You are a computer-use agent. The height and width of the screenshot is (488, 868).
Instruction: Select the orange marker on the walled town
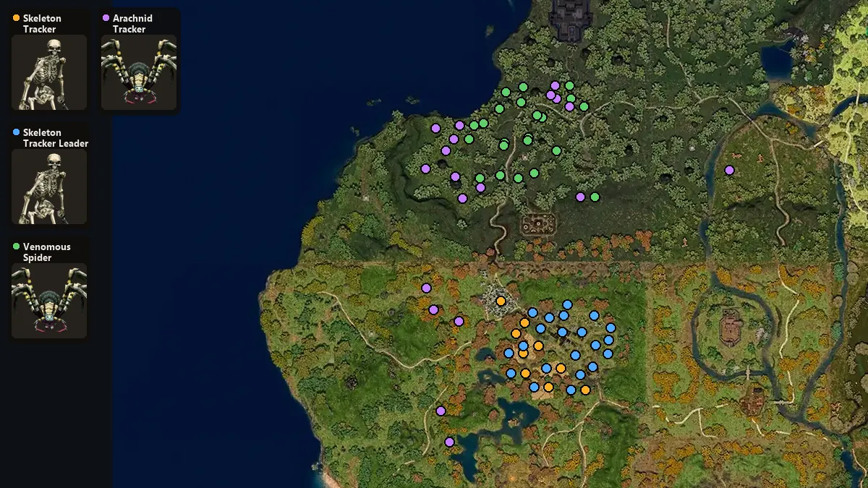[501, 301]
